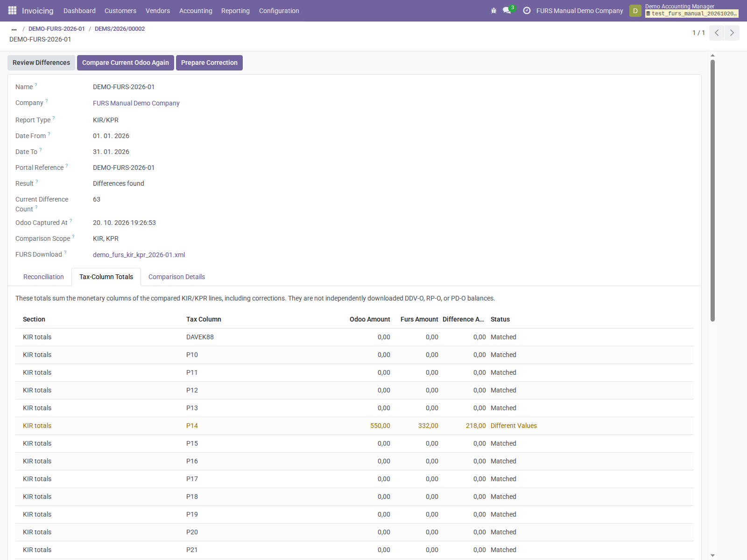Show help tooltip for Odoo Captured At
This screenshot has width=747, height=560.
(71, 221)
